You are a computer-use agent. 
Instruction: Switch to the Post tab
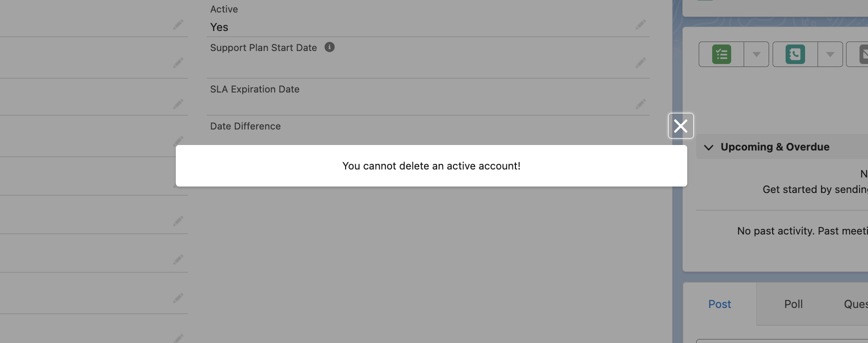click(x=720, y=304)
